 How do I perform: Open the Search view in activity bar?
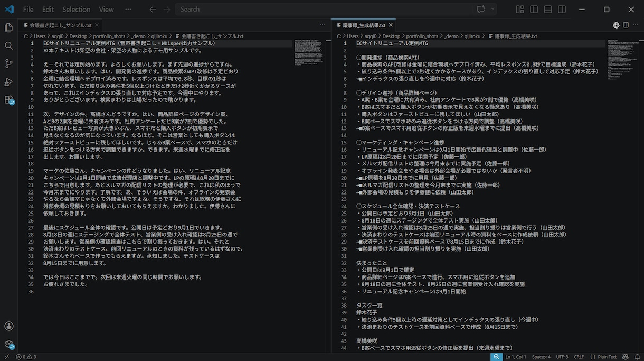tap(8, 45)
